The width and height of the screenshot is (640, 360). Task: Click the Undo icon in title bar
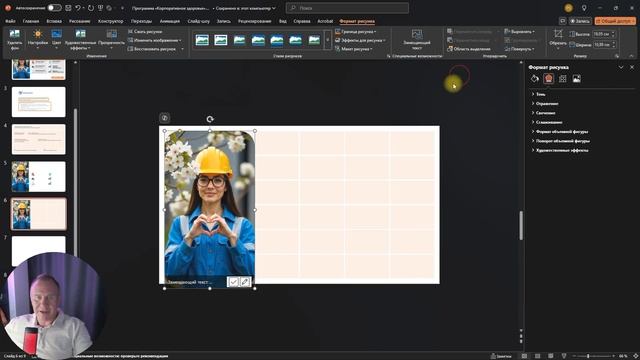pyautogui.click(x=78, y=8)
